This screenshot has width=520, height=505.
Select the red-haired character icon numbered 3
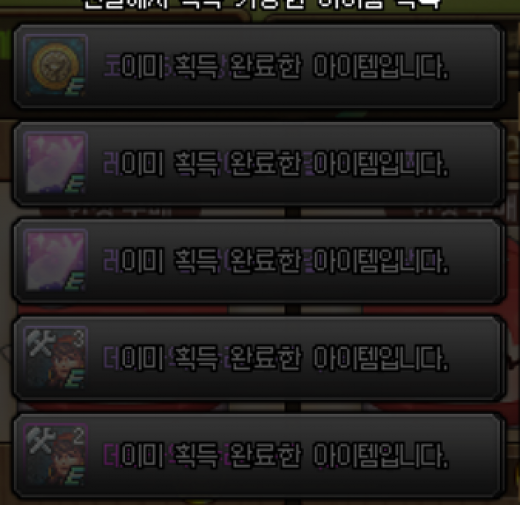tap(56, 358)
